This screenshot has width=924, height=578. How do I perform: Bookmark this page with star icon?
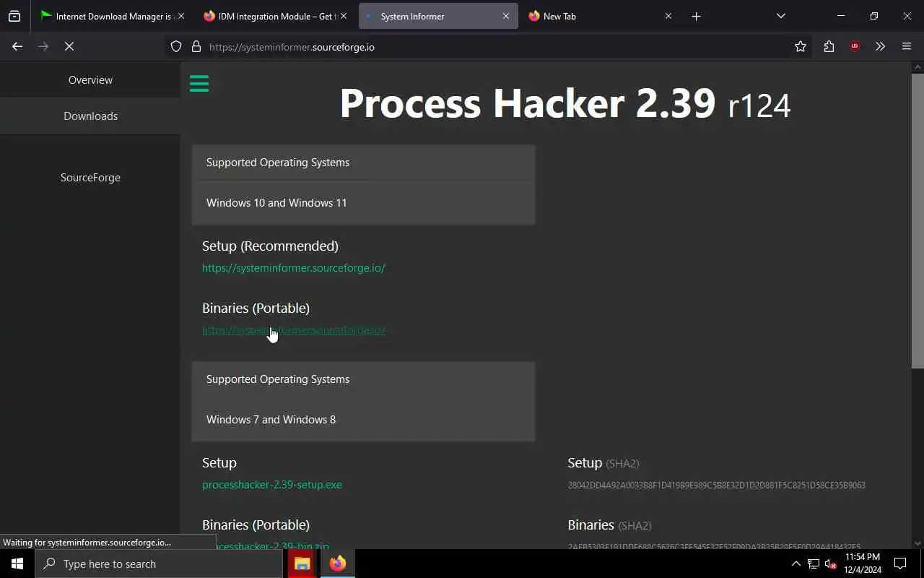[801, 46]
